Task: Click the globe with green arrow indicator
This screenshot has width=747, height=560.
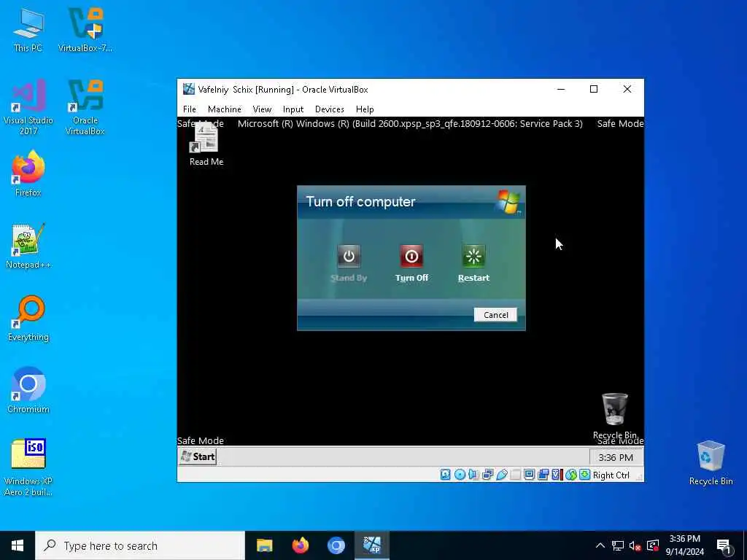Action: tap(570, 475)
